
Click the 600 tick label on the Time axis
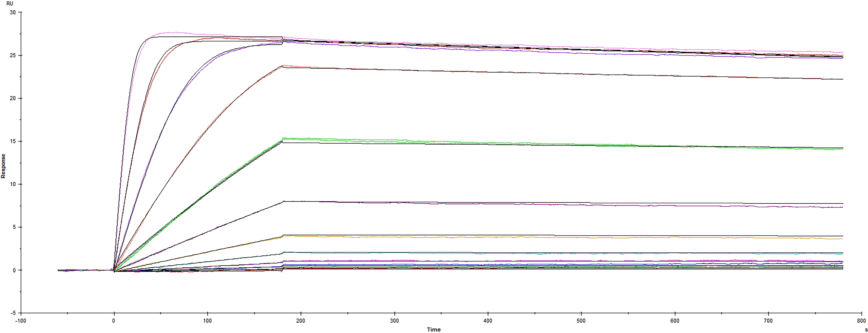(x=675, y=321)
